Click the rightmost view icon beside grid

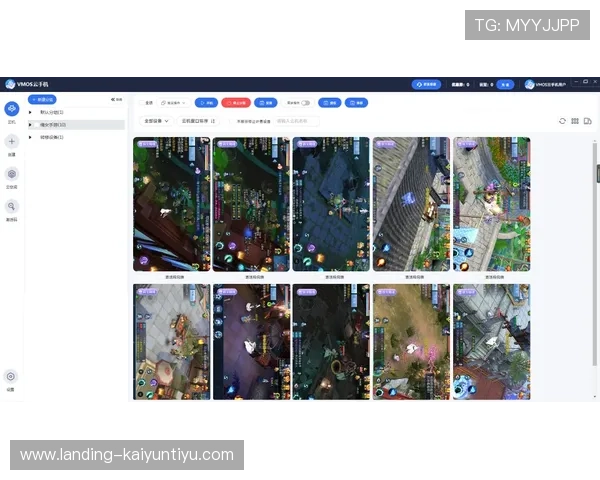click(x=587, y=121)
